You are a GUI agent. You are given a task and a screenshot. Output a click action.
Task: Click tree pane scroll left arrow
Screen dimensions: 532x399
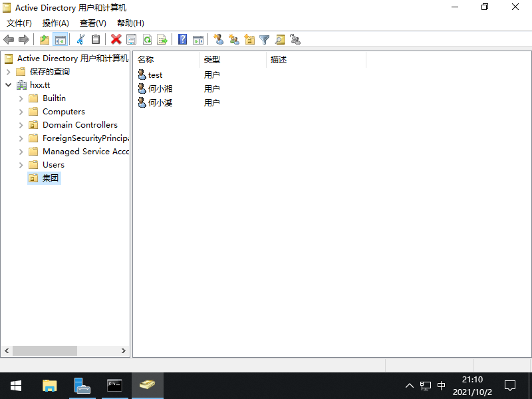point(7,351)
